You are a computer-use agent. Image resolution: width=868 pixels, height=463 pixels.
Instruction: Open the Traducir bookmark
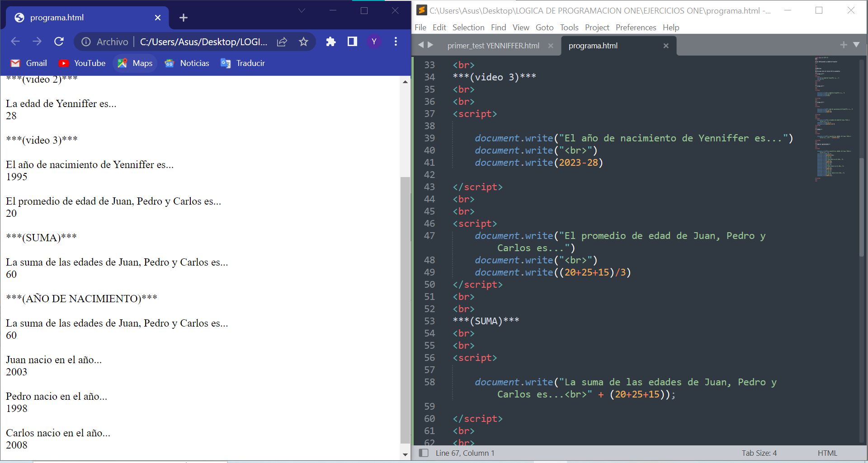click(243, 63)
